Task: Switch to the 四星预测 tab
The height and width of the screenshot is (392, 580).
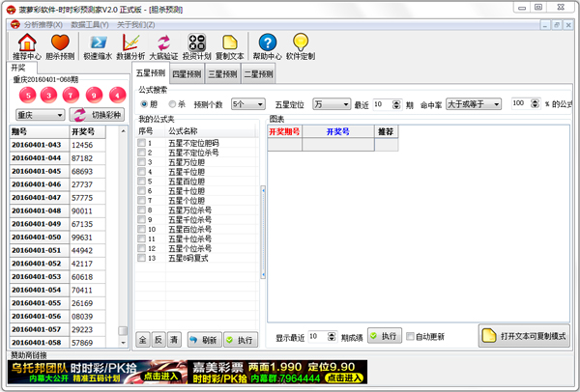Action: tap(187, 74)
